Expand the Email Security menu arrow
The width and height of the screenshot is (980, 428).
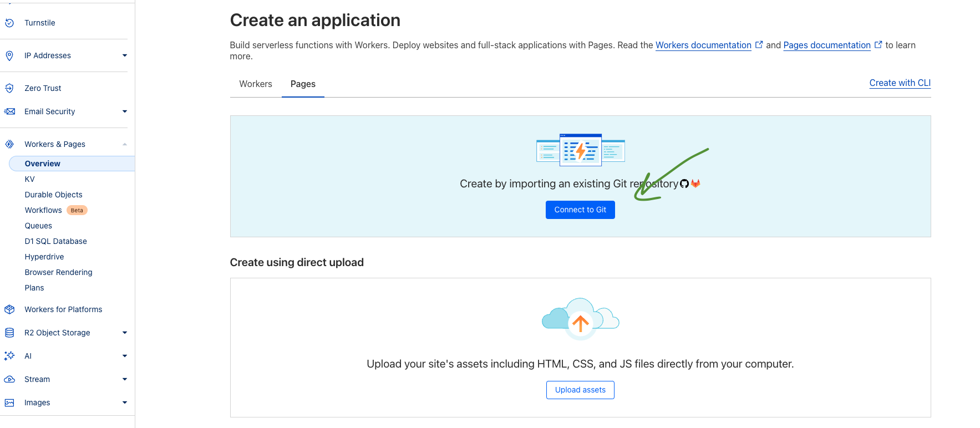click(125, 111)
